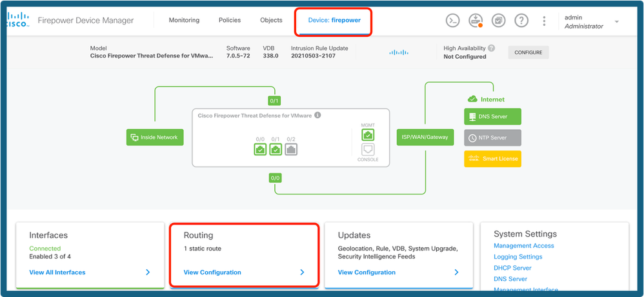Click the ISP/WAN/Gateway button

click(x=425, y=138)
